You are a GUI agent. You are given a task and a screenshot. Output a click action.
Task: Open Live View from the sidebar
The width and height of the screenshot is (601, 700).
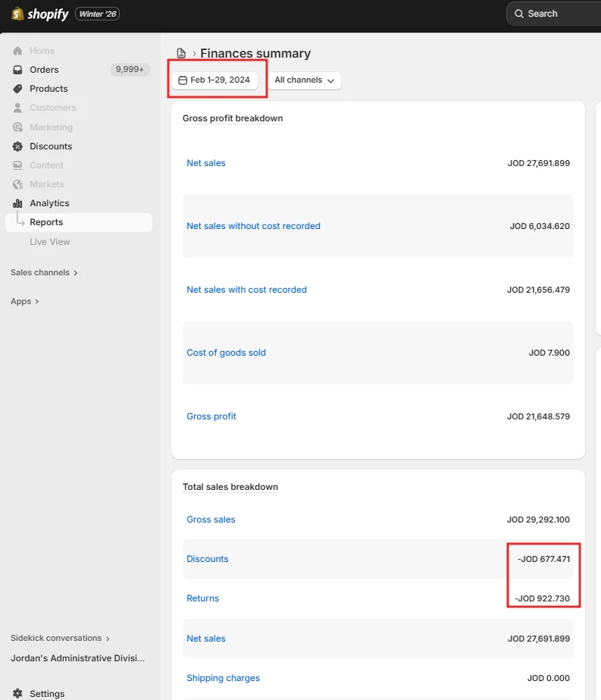[49, 241]
